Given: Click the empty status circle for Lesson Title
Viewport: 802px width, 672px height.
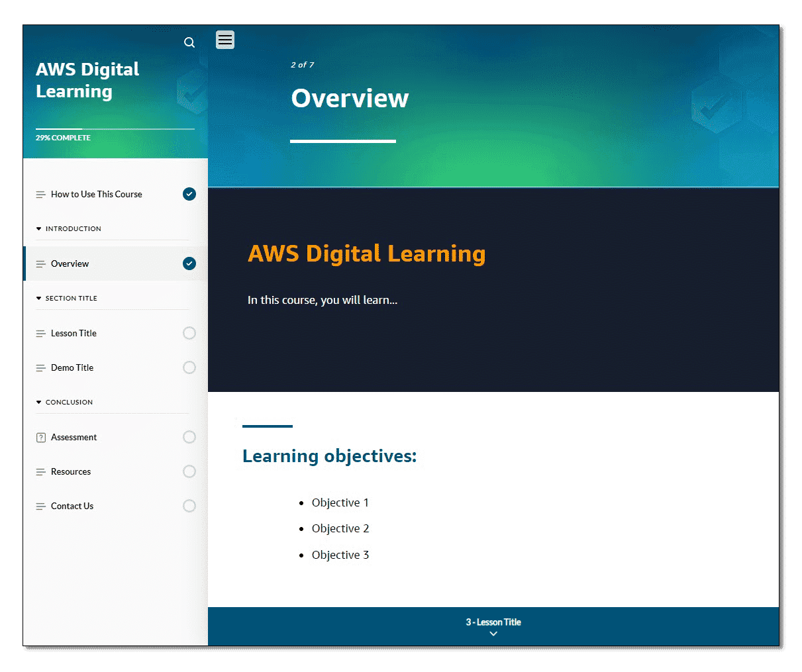Looking at the screenshot, I should [189, 333].
